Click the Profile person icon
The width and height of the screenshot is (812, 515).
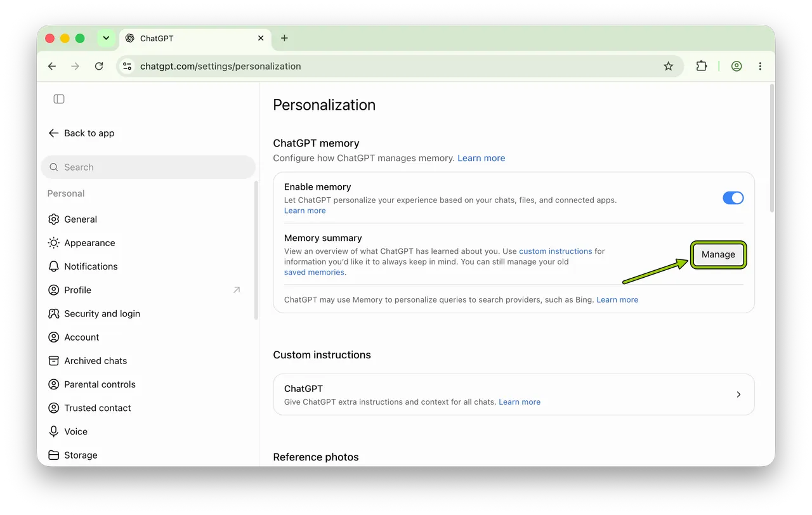54,290
